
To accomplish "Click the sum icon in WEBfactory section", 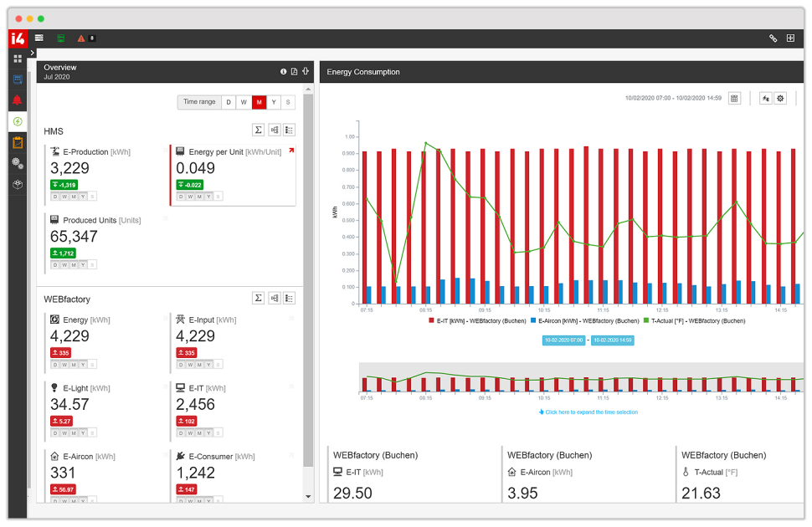I will [258, 298].
